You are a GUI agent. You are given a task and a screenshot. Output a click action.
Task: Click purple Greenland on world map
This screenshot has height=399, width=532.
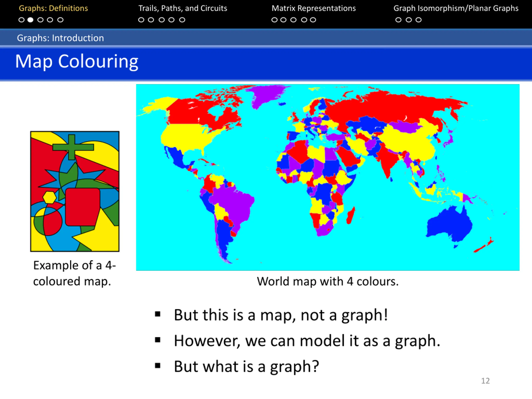[267, 96]
